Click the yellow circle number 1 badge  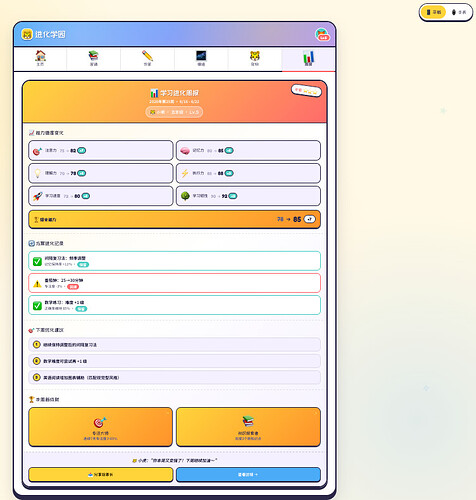[37, 345]
